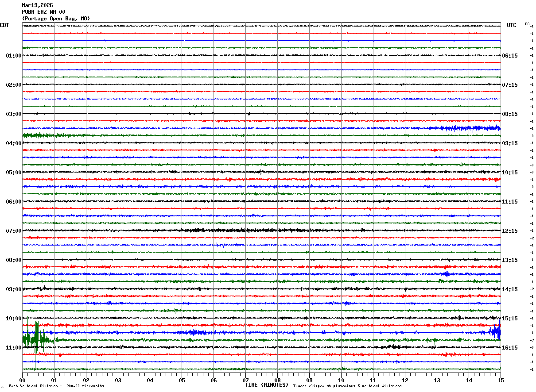The height and width of the screenshot is (392, 536).
Task: Select the 02:00 CDT time label
Action: pos(14,85)
